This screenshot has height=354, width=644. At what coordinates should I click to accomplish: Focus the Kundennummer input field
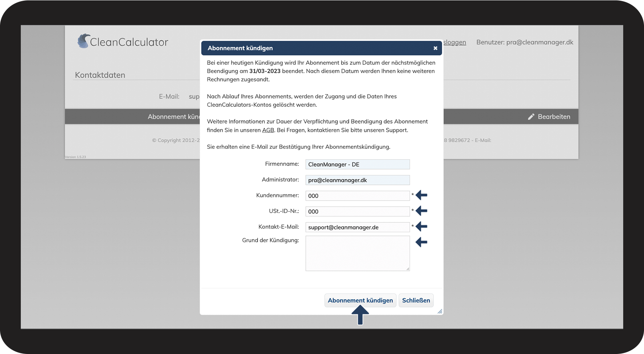click(x=358, y=196)
